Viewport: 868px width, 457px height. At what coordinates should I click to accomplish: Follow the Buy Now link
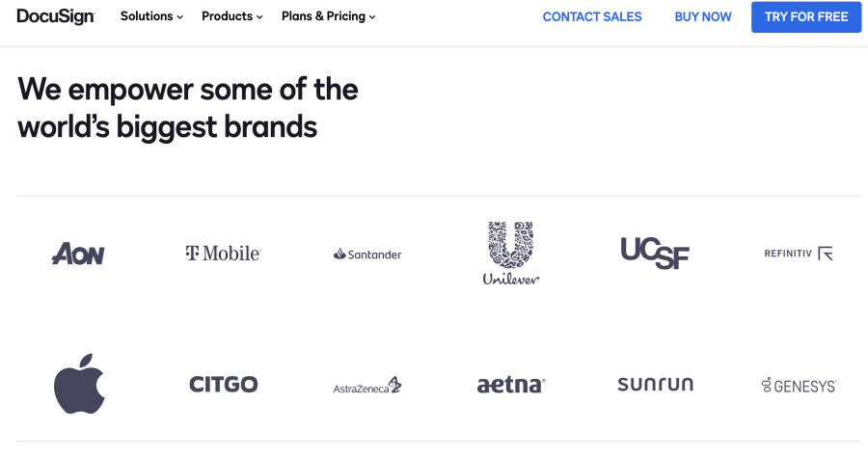pos(703,16)
